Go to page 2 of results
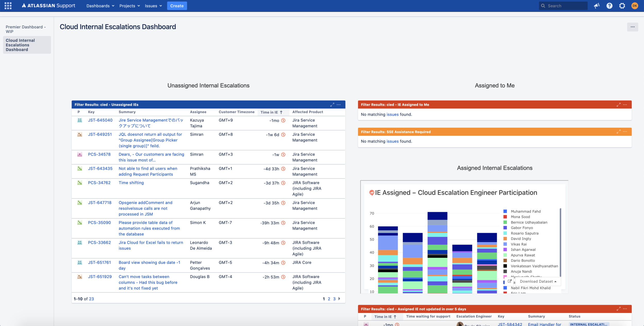The image size is (644, 326). [329, 299]
